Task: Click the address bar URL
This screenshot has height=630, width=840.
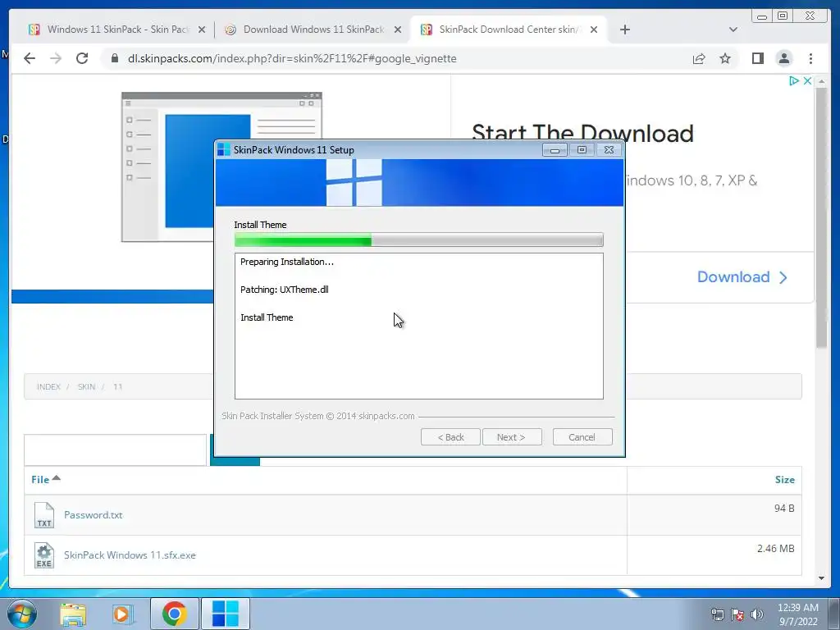Action: tap(292, 58)
